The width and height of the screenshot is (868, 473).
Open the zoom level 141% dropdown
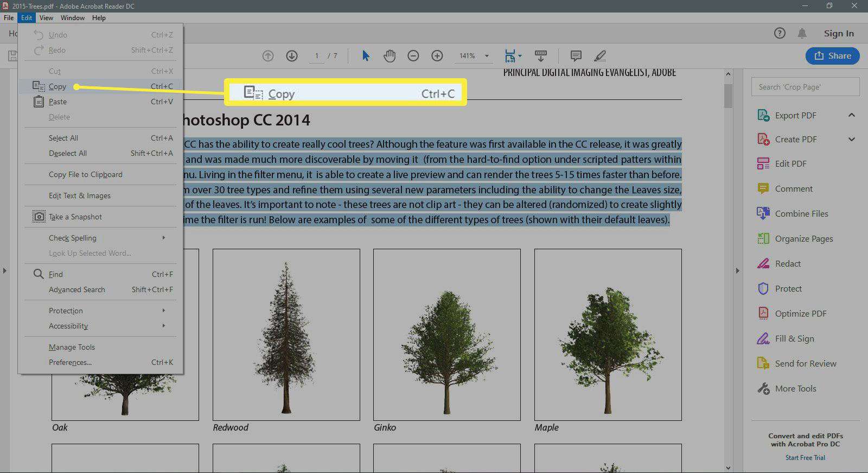click(487, 56)
